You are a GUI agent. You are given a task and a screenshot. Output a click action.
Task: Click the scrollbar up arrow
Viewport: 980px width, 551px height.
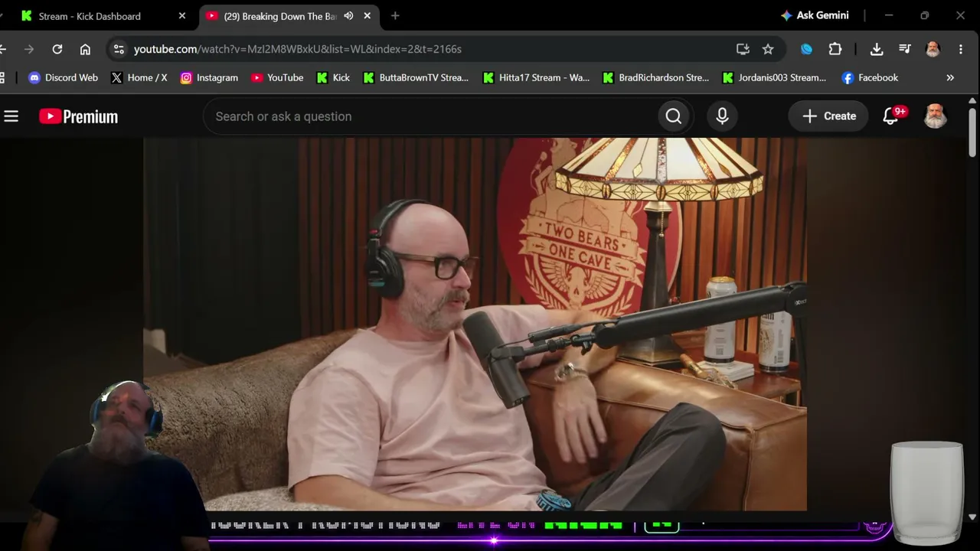[972, 100]
